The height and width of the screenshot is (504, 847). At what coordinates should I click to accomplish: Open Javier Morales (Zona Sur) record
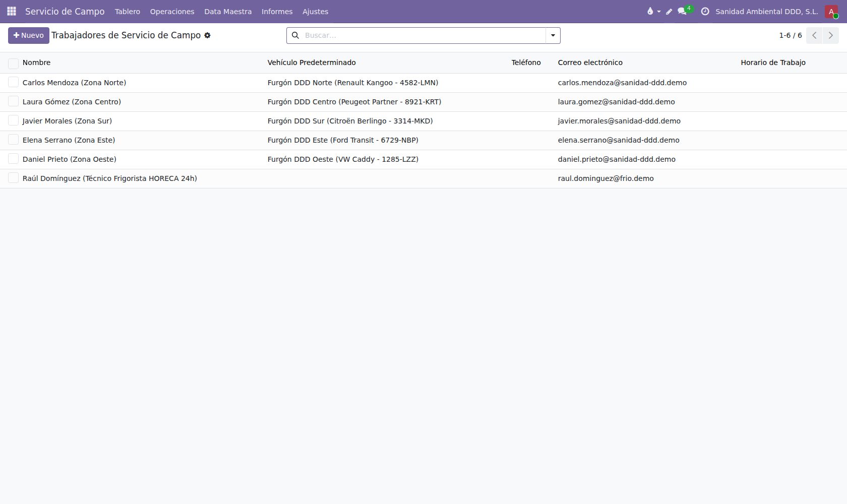tap(67, 121)
